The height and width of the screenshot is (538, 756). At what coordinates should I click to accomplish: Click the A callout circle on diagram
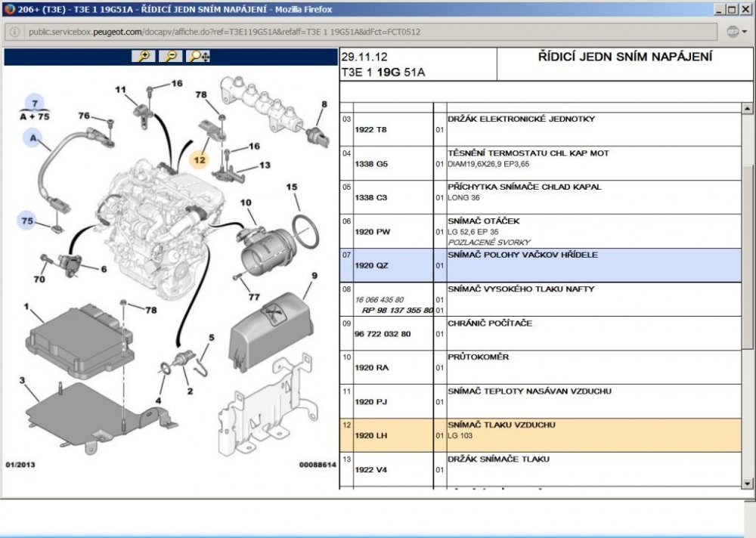coord(33,138)
